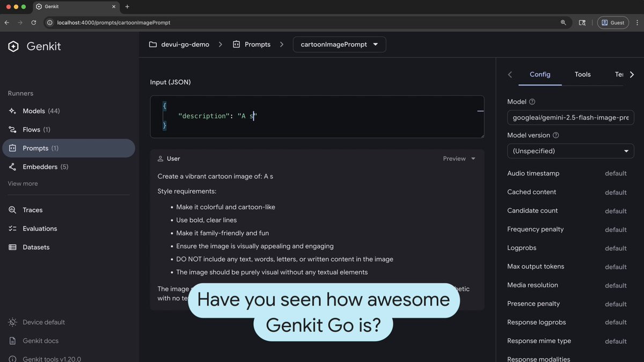Open a new browser tab with plus
The width and height of the screenshot is (644, 362).
tap(127, 7)
